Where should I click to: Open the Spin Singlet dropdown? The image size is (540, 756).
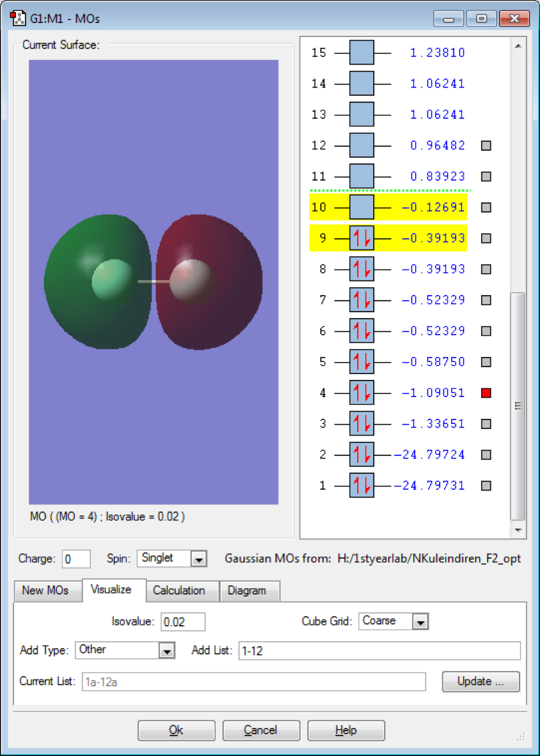point(199,559)
